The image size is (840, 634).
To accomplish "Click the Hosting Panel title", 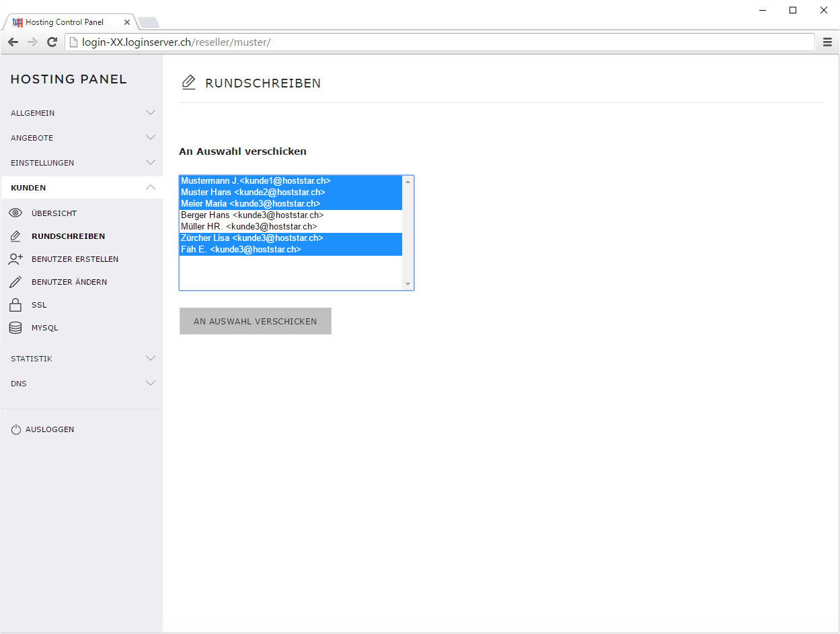I will (69, 79).
